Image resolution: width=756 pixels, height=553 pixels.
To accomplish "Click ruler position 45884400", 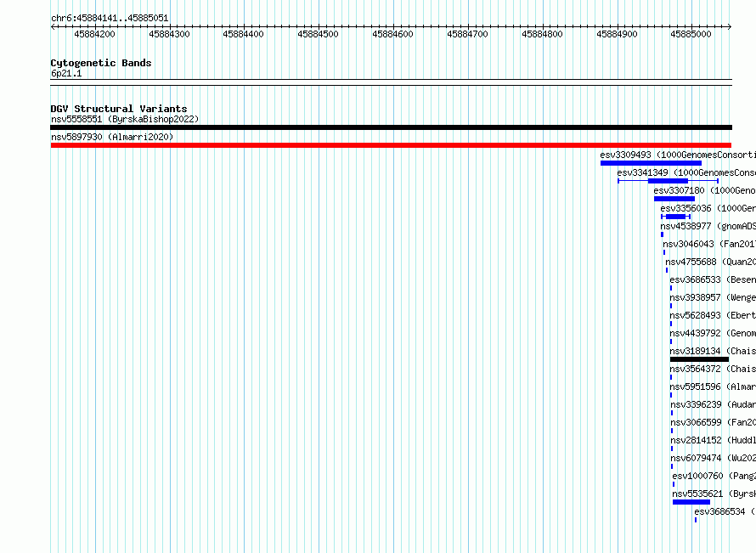I will pyautogui.click(x=244, y=34).
